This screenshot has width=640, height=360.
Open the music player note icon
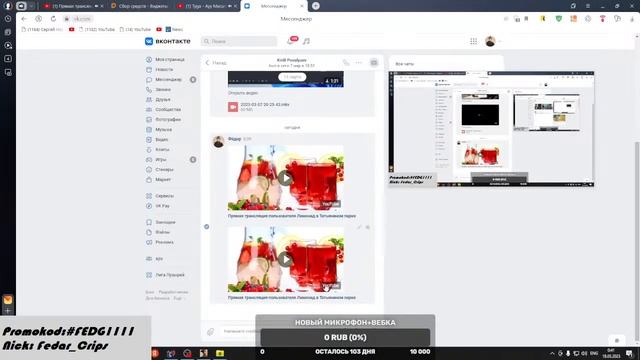click(307, 41)
